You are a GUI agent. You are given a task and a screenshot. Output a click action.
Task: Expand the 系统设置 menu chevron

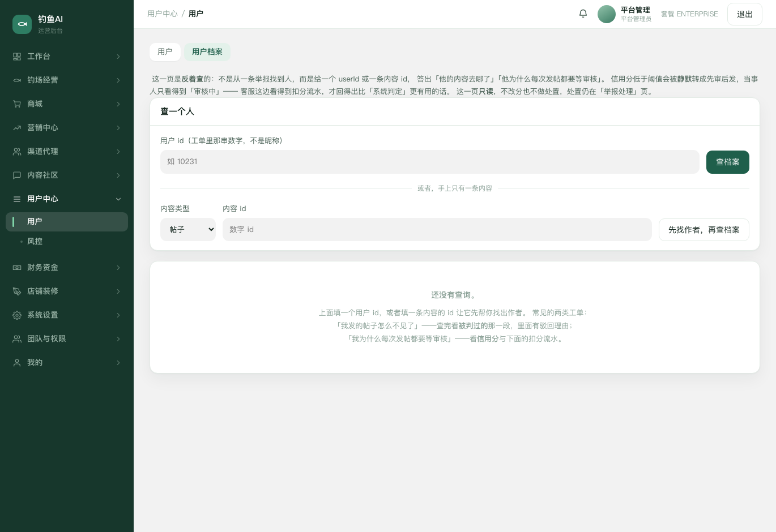pyautogui.click(x=118, y=315)
